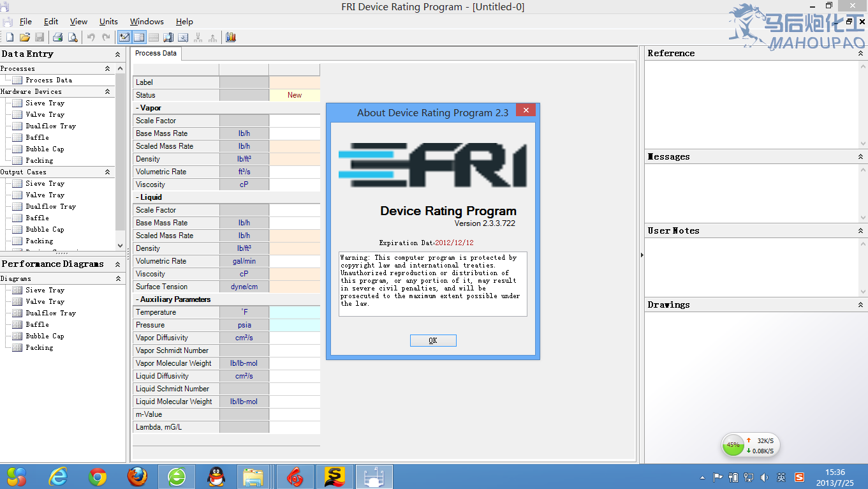The width and height of the screenshot is (868, 489).
Task: Open Firefox from the taskbar
Action: [x=137, y=477]
